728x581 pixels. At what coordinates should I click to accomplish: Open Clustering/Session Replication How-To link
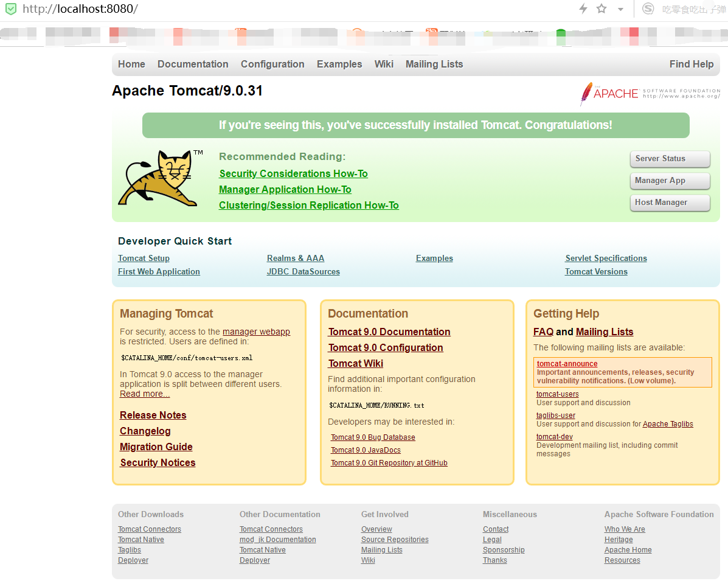tap(309, 205)
